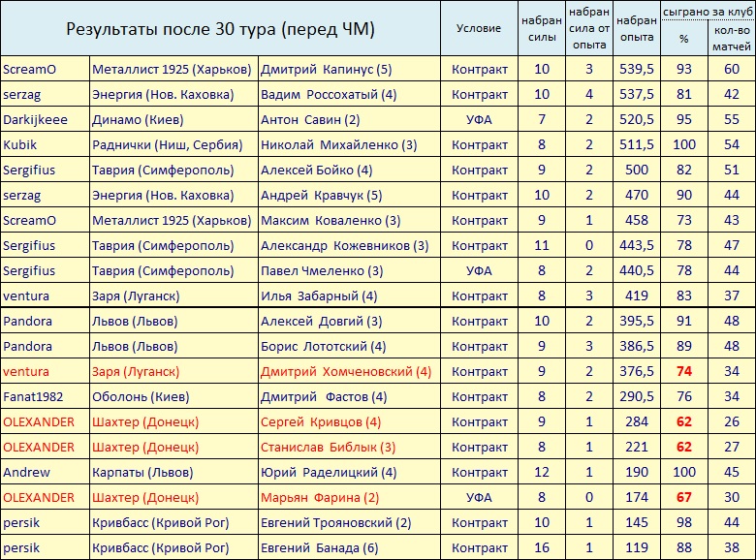Select 'УФА' in Марьян Фарина row
This screenshot has height=560, width=756.
pos(479,497)
